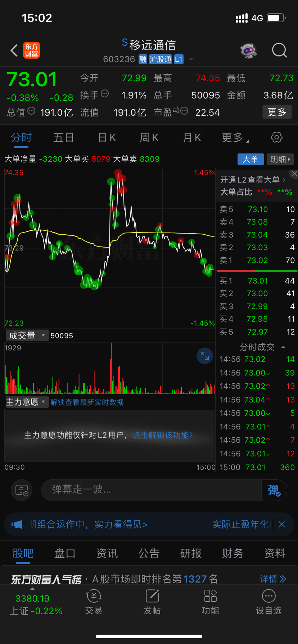Viewport: 298px width, 644px height.
Task: Open 股吧 forum tab
Action: click(x=23, y=553)
